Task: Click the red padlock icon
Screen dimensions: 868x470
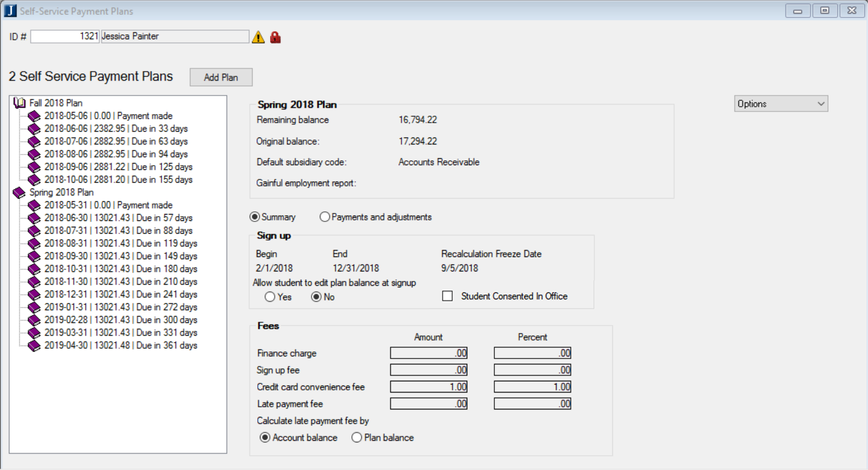Action: pos(275,37)
